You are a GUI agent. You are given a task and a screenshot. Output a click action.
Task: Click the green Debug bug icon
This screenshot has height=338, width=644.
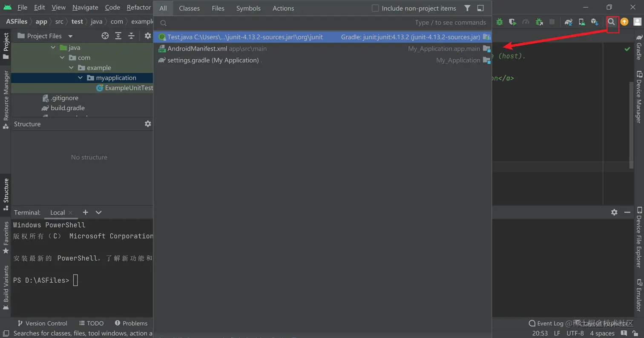point(500,22)
